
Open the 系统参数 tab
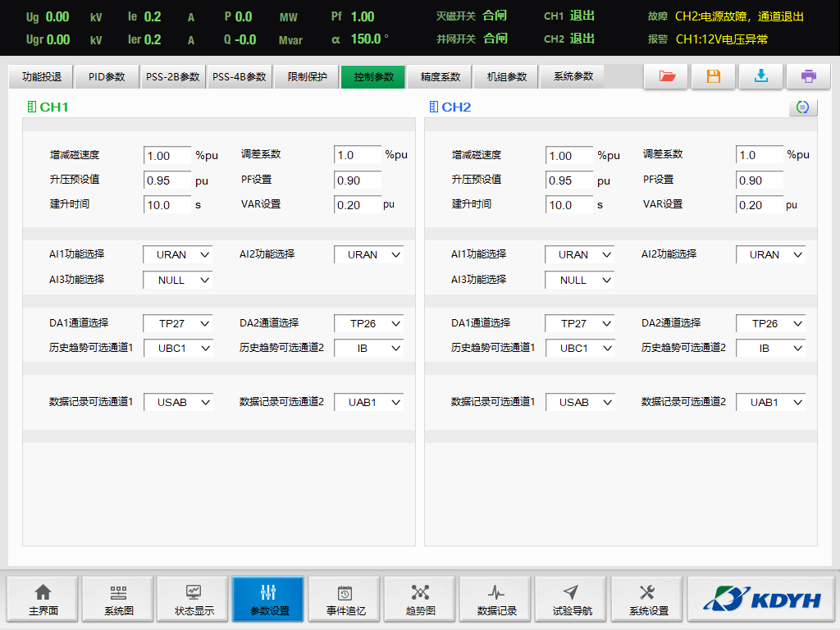tap(573, 77)
